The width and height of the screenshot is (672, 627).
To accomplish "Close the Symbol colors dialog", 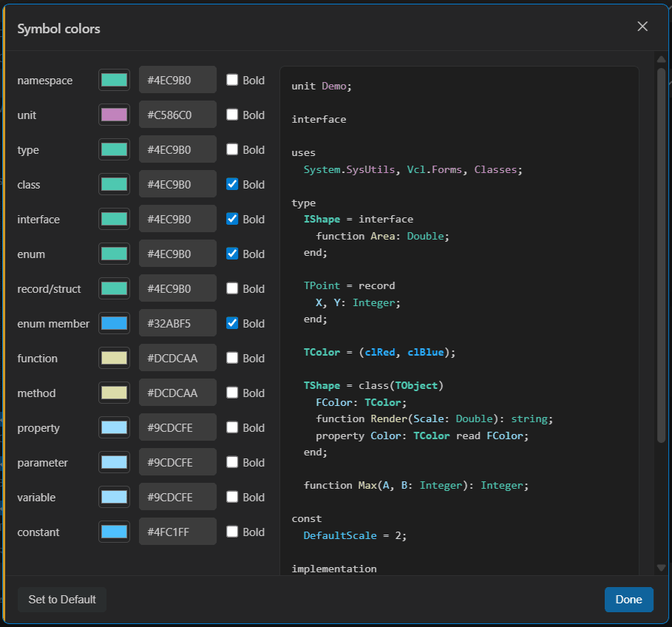I will pyautogui.click(x=642, y=27).
